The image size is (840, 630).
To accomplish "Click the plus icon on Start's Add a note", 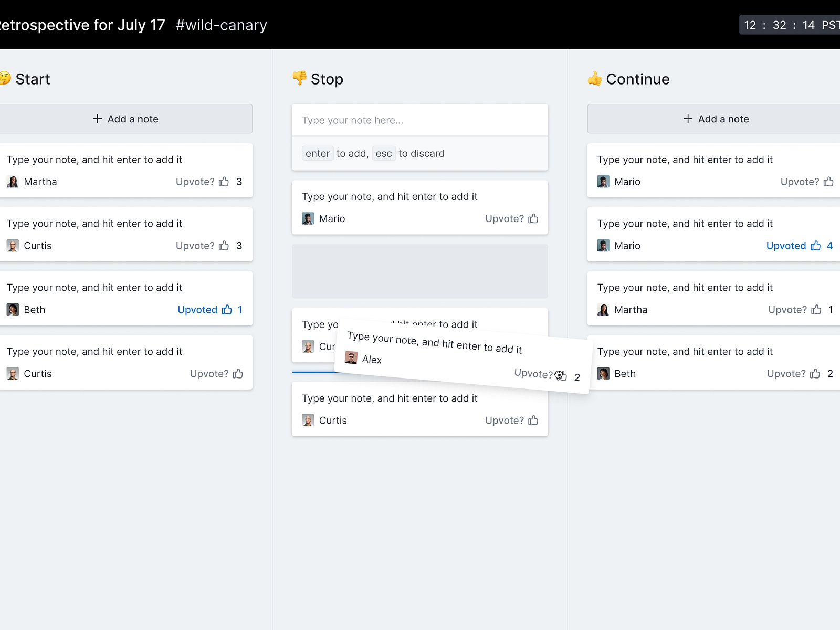I will click(x=98, y=119).
